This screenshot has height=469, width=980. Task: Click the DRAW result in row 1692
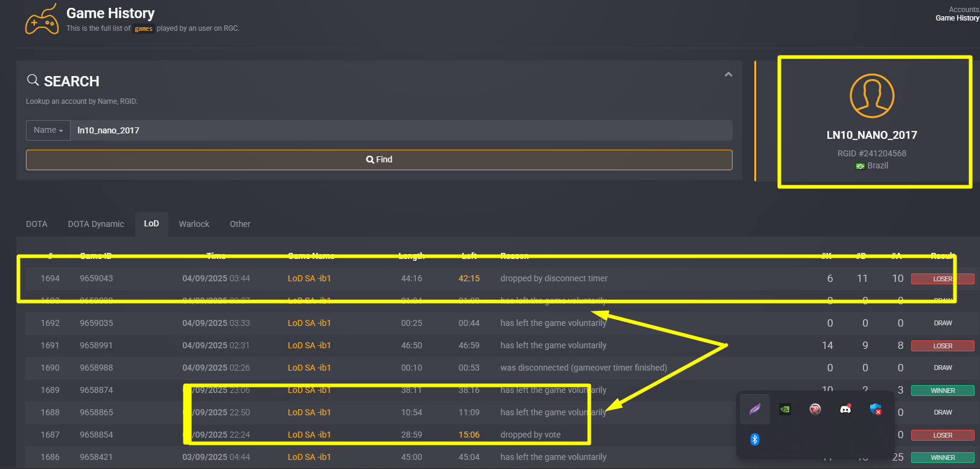(x=943, y=323)
